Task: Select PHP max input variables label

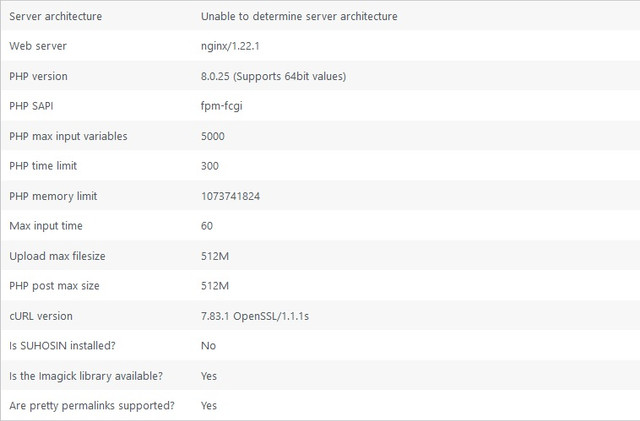Action: pos(68,136)
